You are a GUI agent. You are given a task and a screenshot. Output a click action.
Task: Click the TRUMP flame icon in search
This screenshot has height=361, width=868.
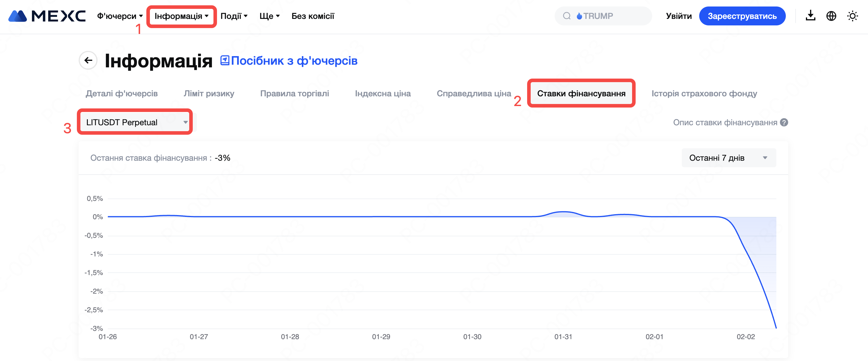pyautogui.click(x=579, y=16)
